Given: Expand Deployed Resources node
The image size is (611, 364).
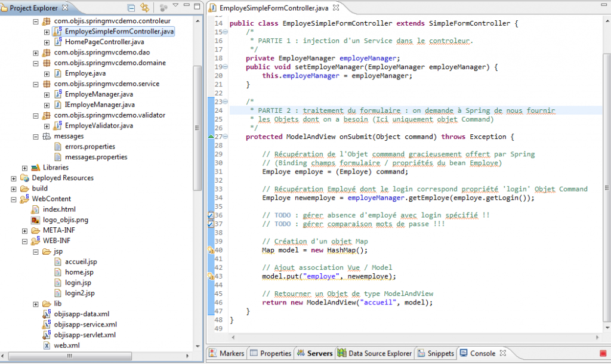Looking at the screenshot, I should pyautogui.click(x=14, y=178).
